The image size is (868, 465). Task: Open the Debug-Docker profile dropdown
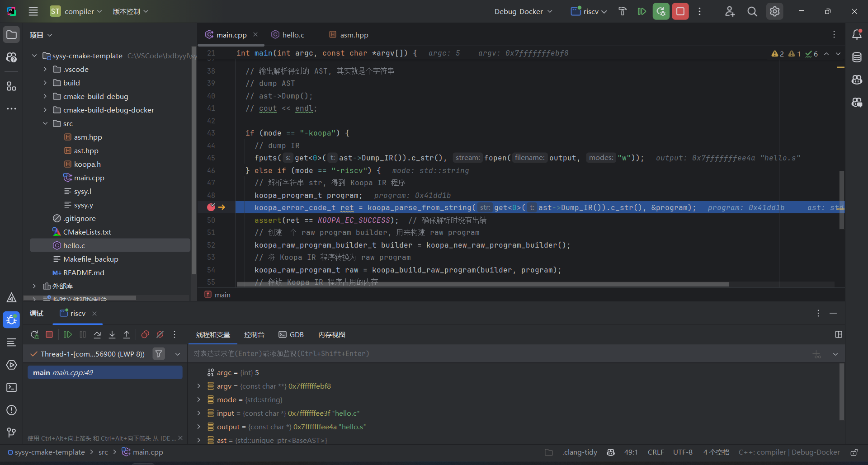pos(523,12)
